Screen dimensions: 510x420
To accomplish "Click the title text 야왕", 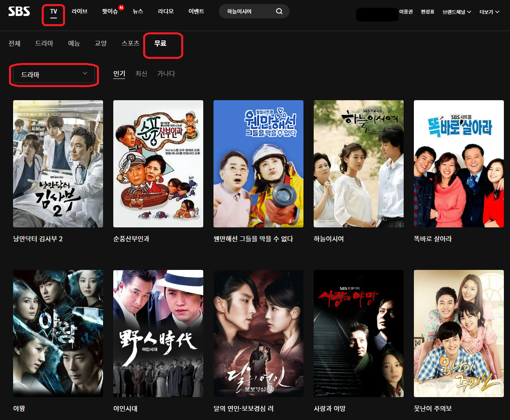I will 19,409.
